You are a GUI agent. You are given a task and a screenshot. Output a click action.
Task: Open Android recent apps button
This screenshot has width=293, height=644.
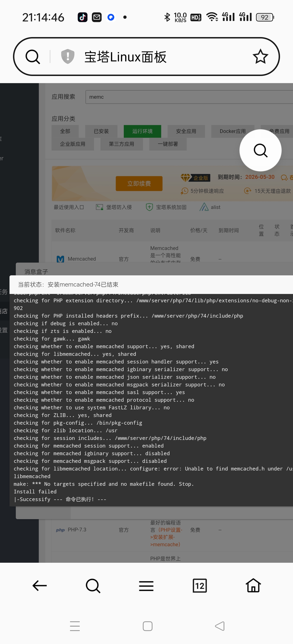pos(75,626)
